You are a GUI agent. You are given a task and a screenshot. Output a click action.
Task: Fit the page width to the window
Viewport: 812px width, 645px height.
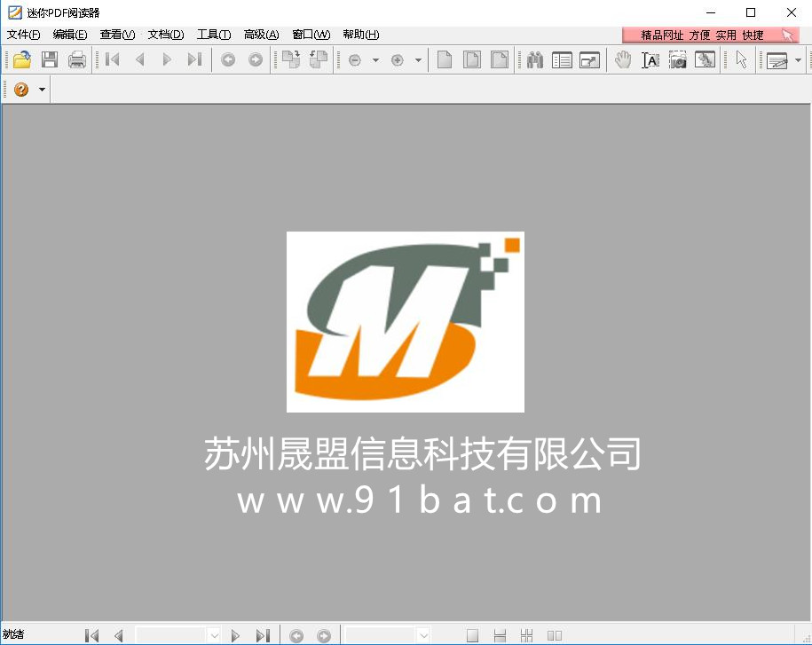pos(500,59)
